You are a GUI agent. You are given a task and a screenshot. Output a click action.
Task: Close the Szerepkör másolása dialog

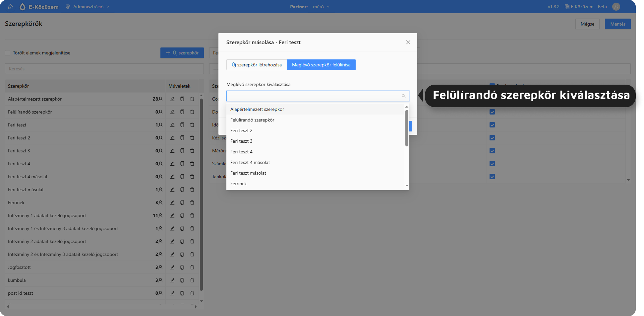pyautogui.click(x=408, y=42)
